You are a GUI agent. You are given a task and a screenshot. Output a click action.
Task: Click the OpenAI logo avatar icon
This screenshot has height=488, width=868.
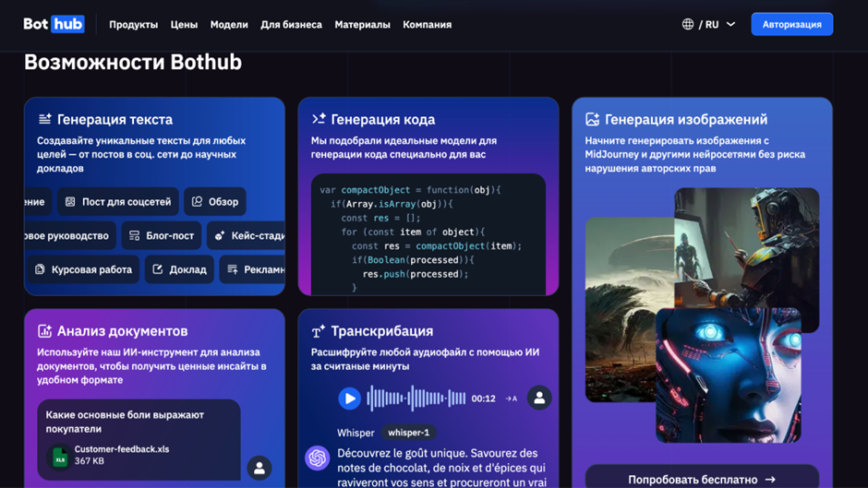(318, 458)
